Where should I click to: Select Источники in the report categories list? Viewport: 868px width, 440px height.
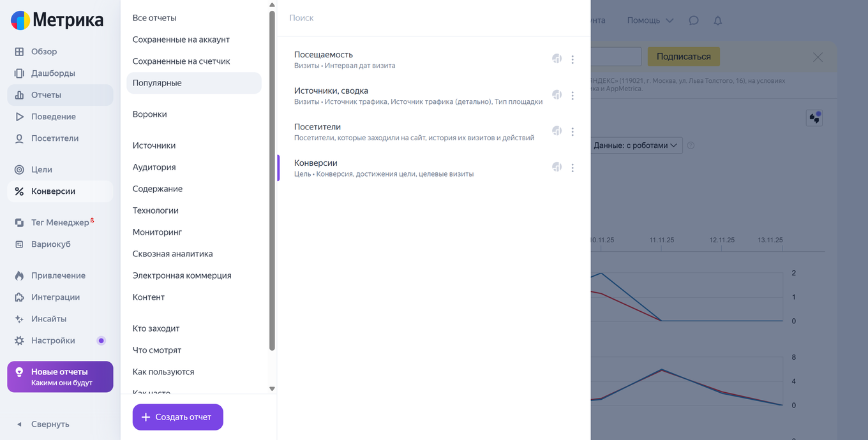coord(154,145)
